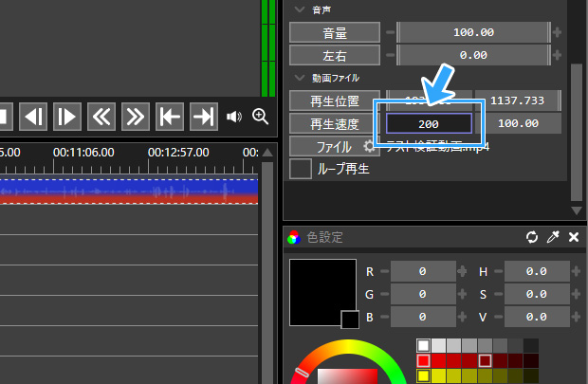Click the 音量 value field 100.00
This screenshot has height=384, width=588.
pos(473,32)
